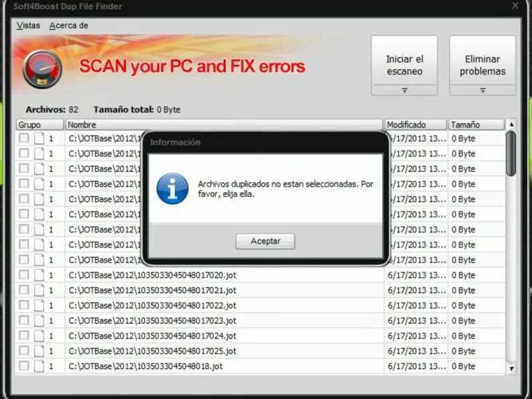Image resolution: width=532 pixels, height=399 pixels.
Task: Click file icon for 103503304504​8017020.jot row
Action: click(39, 275)
